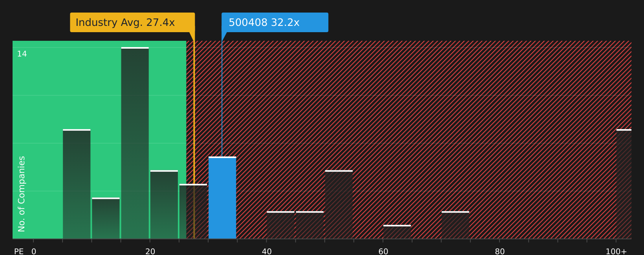
Task: Select the small bar at PE 60-65
Action: coord(397,232)
